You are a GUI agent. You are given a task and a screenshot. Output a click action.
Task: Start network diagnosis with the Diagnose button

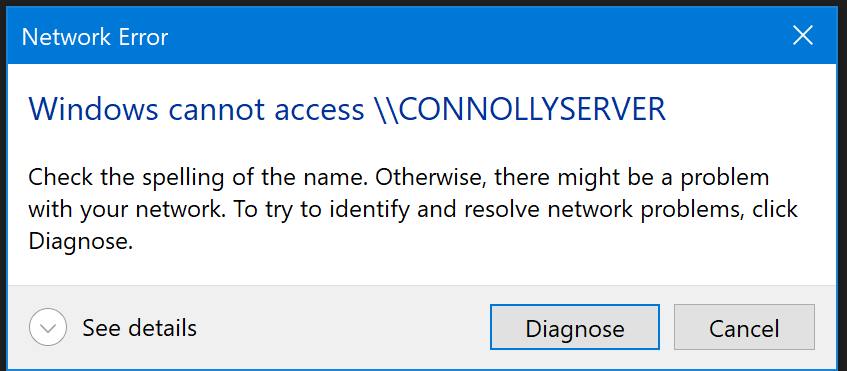(x=575, y=327)
